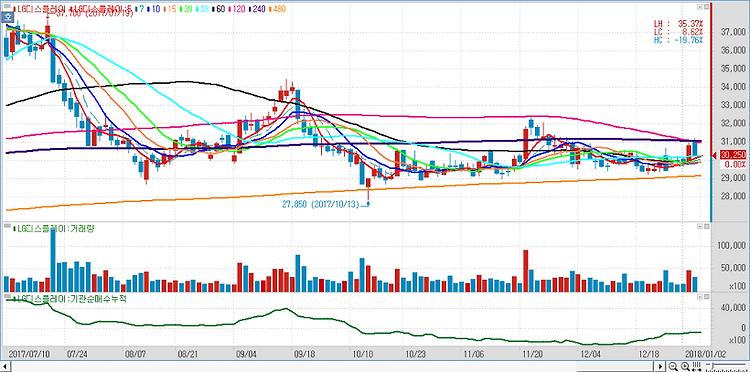Open price panel's small arrow menu button
Image resolution: width=750 pixels, height=372 pixels.
pyautogui.click(x=699, y=7)
